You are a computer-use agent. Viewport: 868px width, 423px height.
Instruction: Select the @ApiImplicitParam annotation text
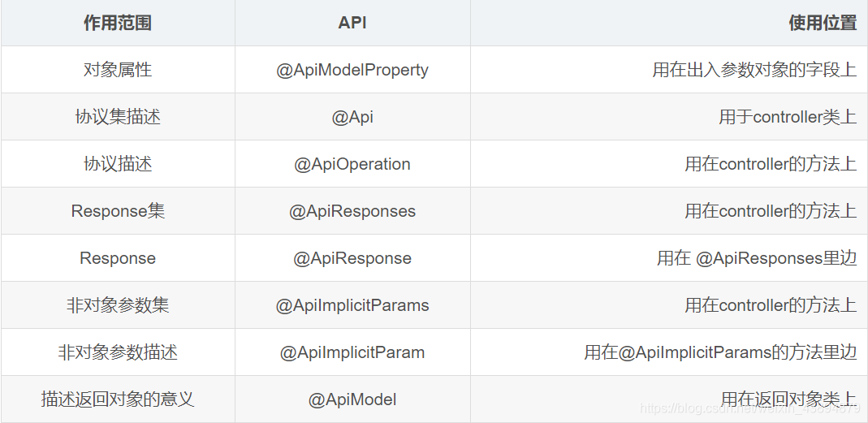point(352,352)
